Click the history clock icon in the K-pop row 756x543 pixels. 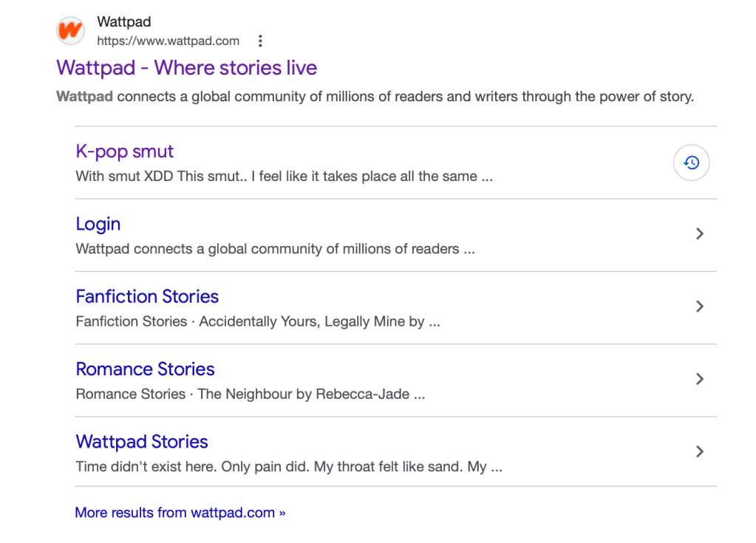691,163
